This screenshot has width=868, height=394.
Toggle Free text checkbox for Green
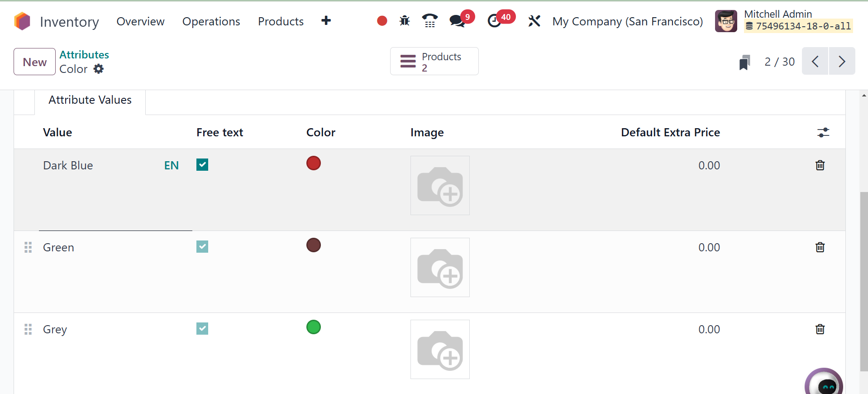(202, 247)
